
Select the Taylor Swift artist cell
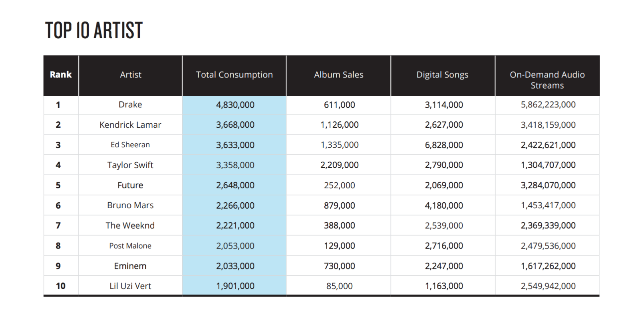130,165
